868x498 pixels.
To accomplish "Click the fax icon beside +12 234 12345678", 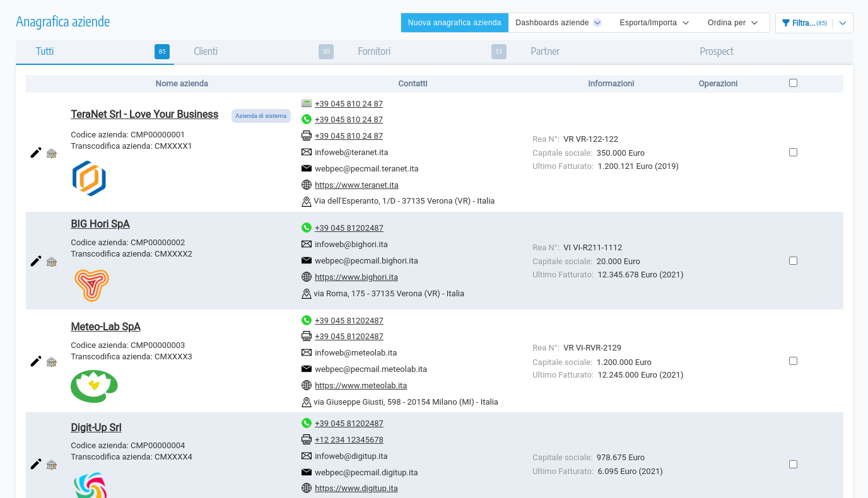I will (307, 439).
